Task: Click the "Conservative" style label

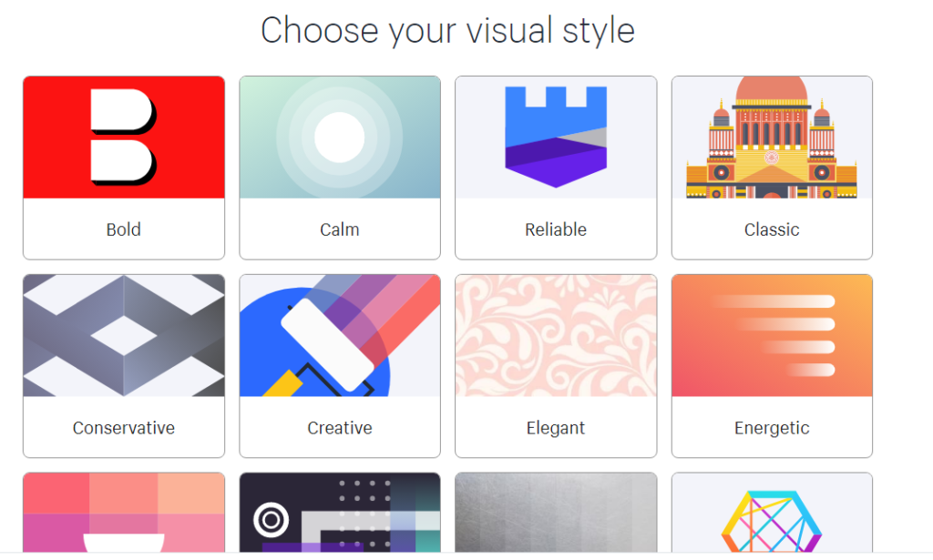Action: pos(124,428)
